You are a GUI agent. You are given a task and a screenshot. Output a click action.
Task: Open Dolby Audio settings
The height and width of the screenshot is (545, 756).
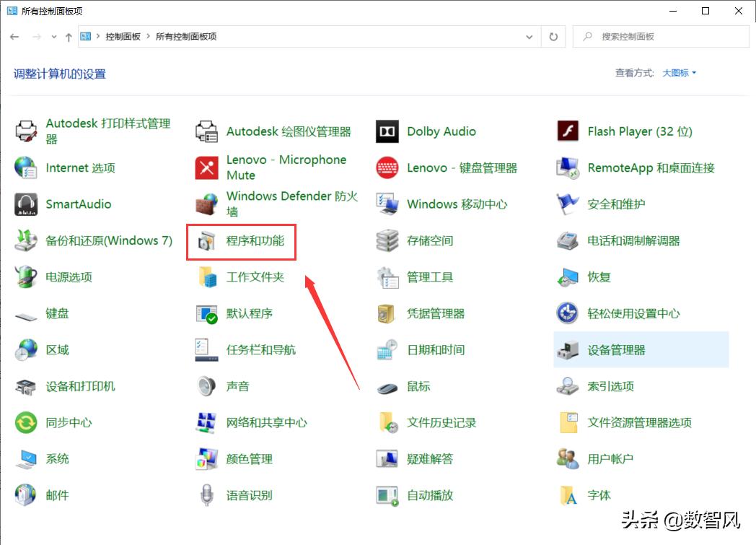click(x=442, y=131)
